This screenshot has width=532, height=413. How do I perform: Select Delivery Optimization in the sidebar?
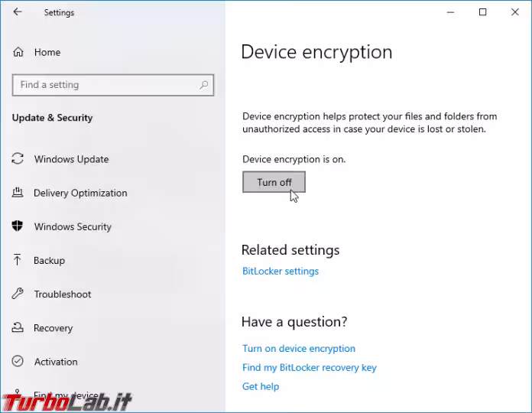tap(80, 193)
